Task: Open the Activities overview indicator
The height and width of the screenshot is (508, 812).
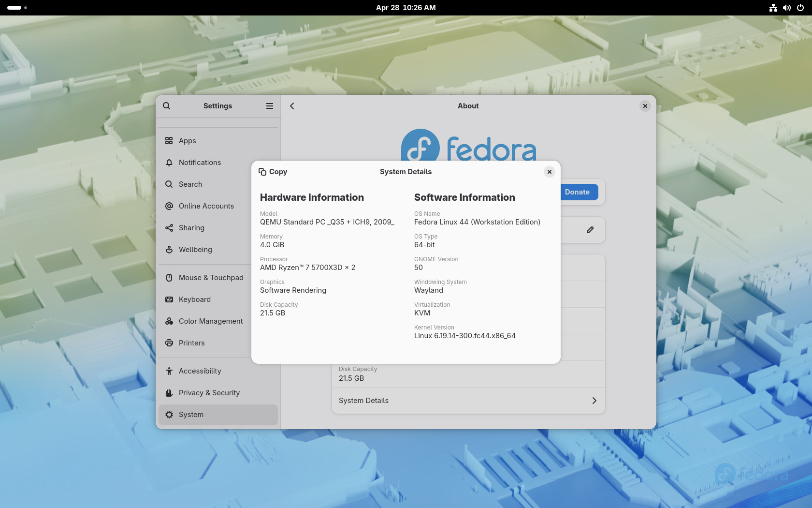Action: [x=17, y=8]
